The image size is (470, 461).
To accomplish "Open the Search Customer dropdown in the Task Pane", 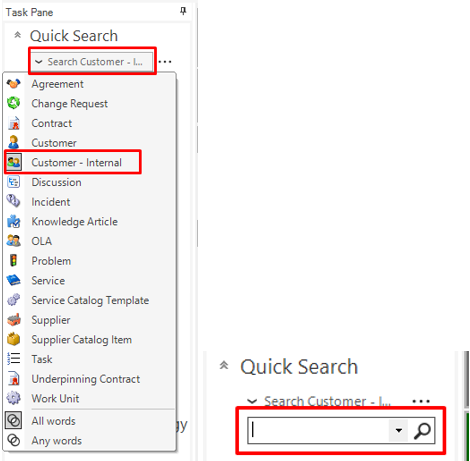I will [92, 62].
